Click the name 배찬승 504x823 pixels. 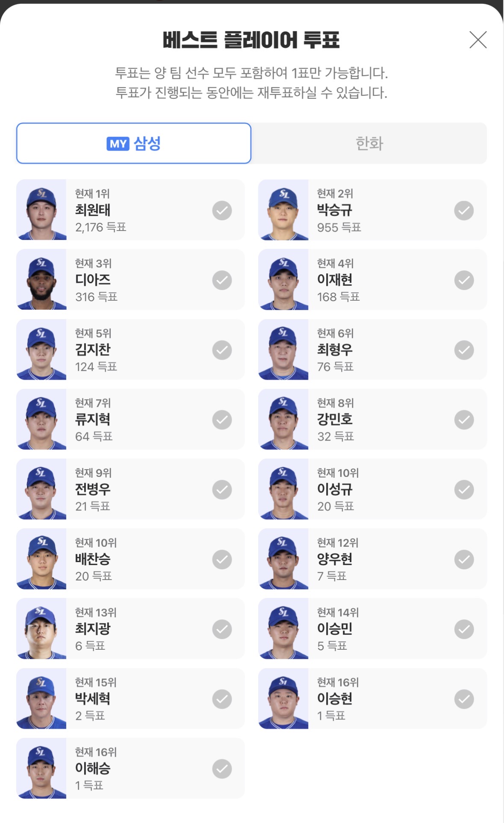point(93,559)
